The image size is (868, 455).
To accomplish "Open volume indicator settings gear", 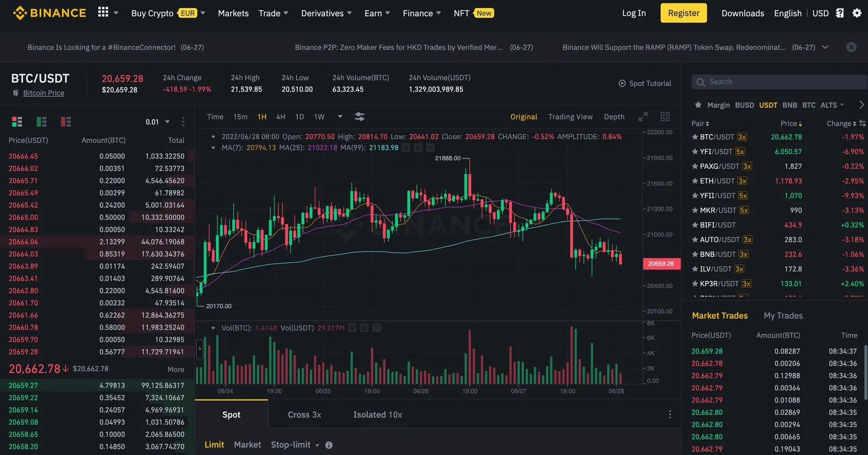I will tap(365, 328).
